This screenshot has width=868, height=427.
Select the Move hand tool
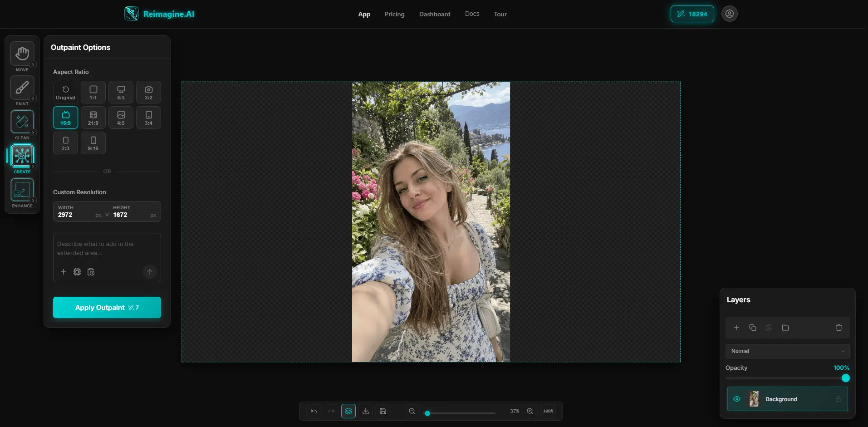click(x=22, y=54)
